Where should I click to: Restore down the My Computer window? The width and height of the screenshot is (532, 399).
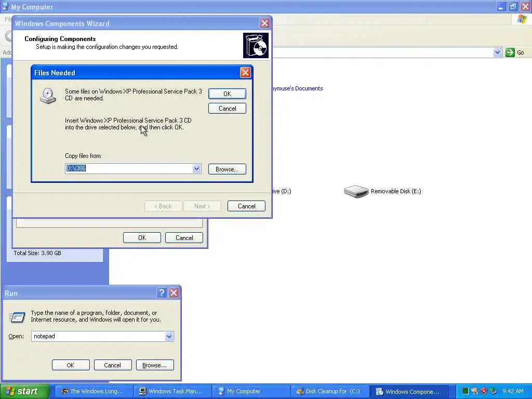click(x=513, y=6)
